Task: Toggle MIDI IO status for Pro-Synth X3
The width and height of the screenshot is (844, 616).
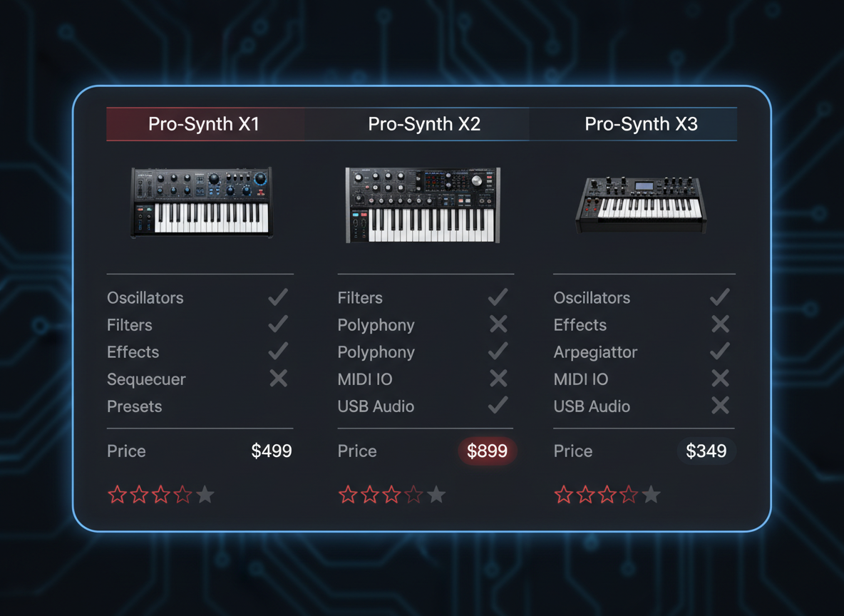Action: [719, 379]
